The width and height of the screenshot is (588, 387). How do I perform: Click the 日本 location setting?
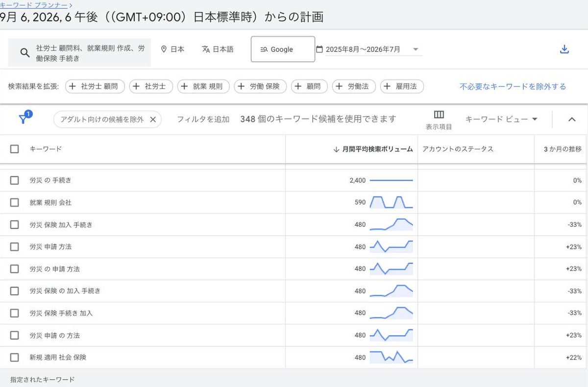pos(172,49)
